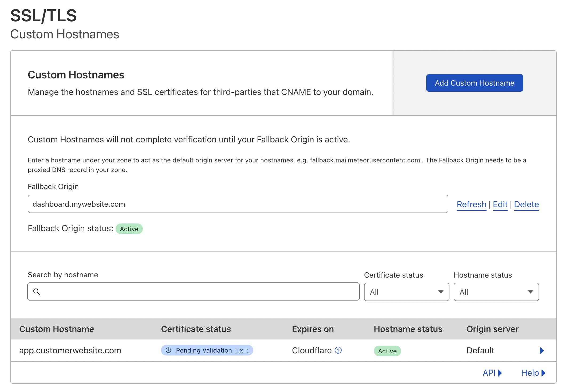Click the Add Custom Hostname button
Screen dimensions: 569x392
[475, 83]
